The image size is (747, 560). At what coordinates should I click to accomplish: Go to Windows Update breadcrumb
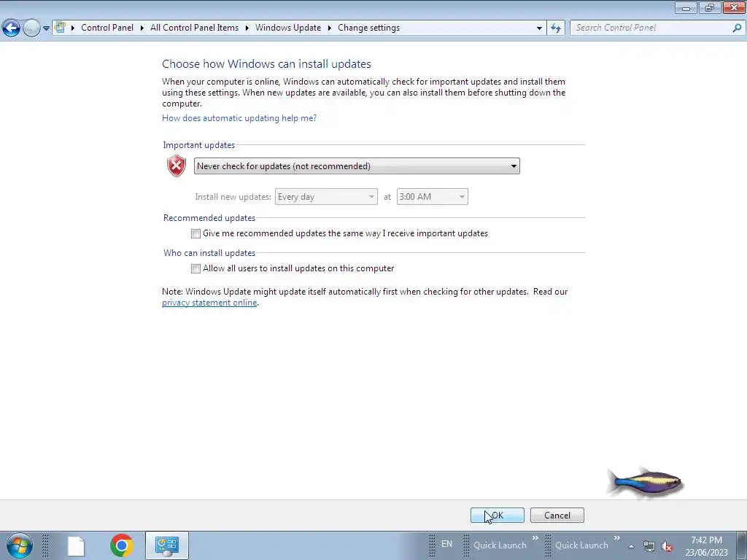288,28
